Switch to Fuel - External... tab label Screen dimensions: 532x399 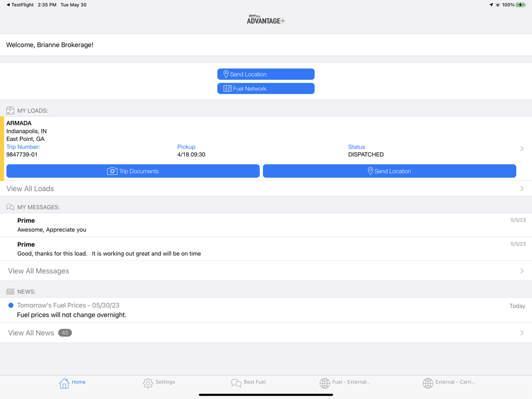point(351,381)
